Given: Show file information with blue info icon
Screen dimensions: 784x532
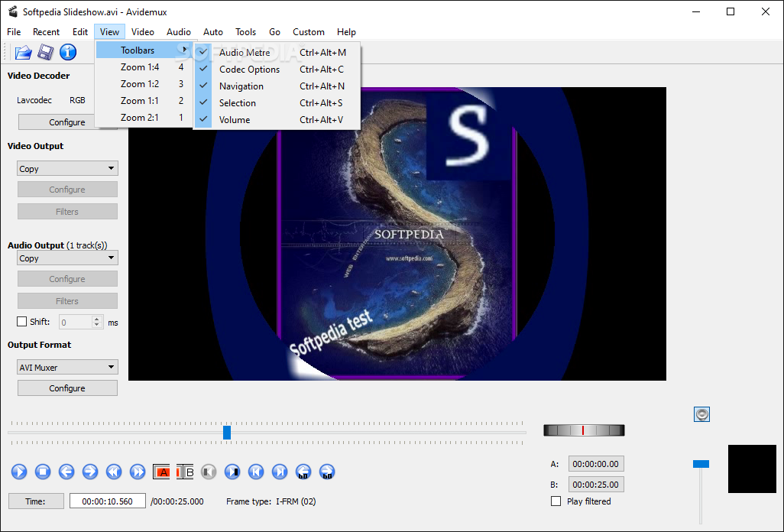Looking at the screenshot, I should [68, 52].
